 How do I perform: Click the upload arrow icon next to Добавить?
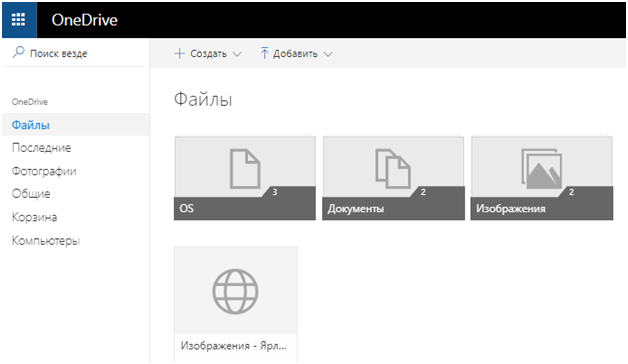(264, 53)
